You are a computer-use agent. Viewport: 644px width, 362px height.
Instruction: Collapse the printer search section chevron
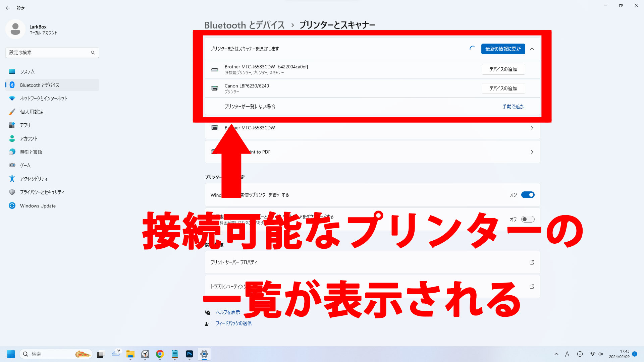click(532, 49)
